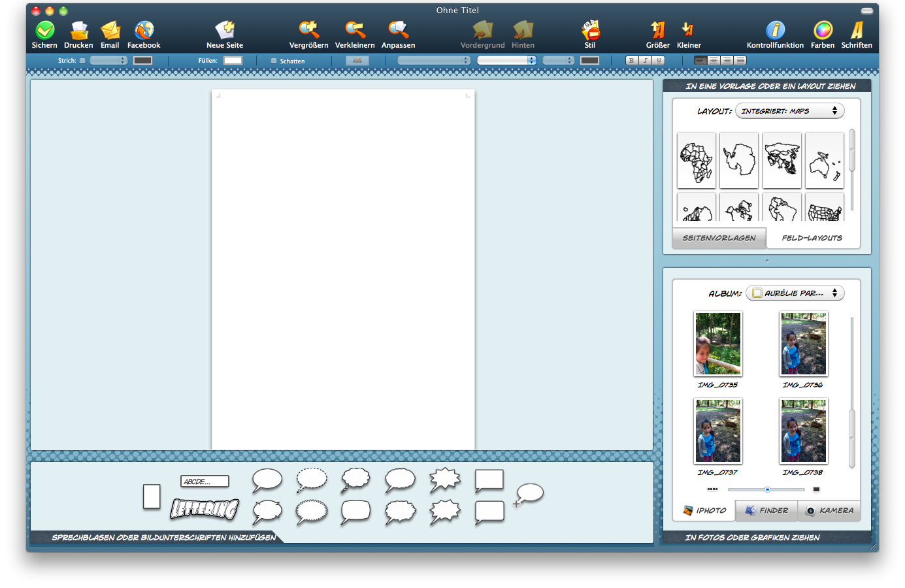The width and height of the screenshot is (905, 588).
Task: Open the Layout dropdown showing Integriert: Maps
Action: point(789,111)
